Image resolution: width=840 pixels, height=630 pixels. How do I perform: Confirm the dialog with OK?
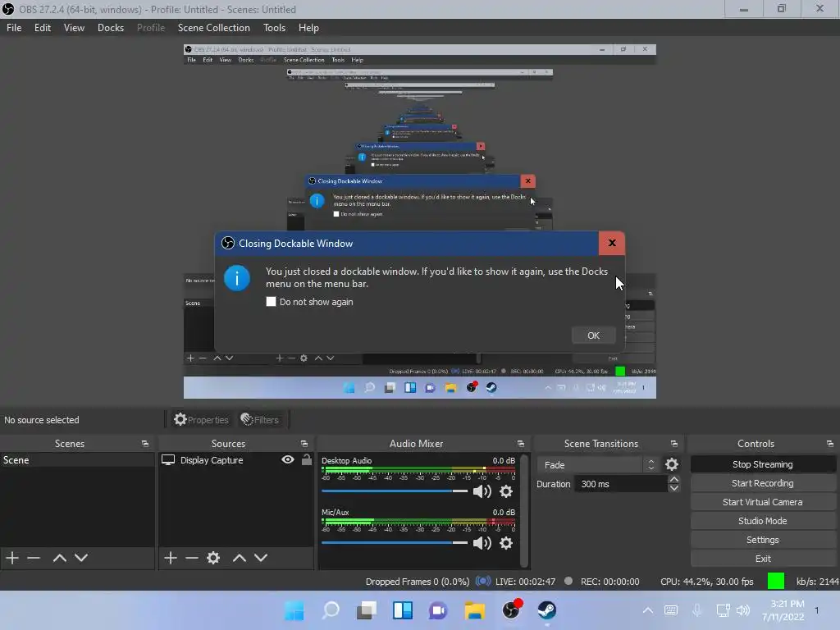[x=594, y=336]
